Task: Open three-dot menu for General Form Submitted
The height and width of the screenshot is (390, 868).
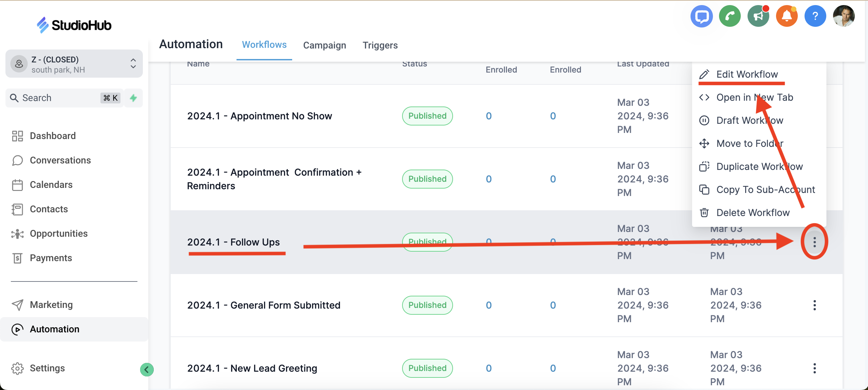Action: click(814, 305)
